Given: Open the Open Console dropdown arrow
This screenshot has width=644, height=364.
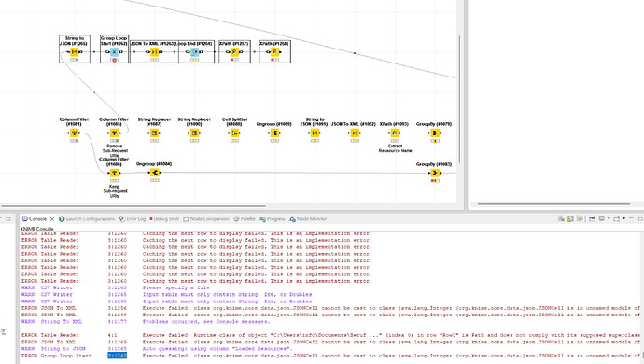Looking at the screenshot, I should pyautogui.click(x=623, y=219).
